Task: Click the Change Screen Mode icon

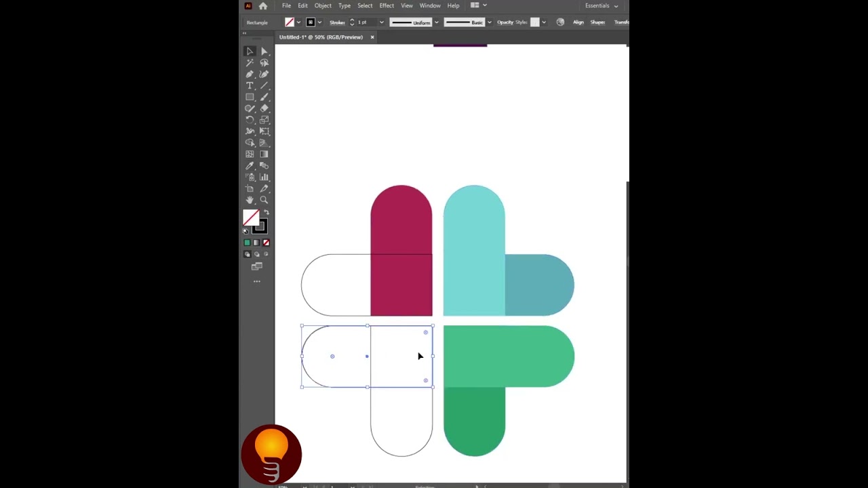Action: coord(257,266)
